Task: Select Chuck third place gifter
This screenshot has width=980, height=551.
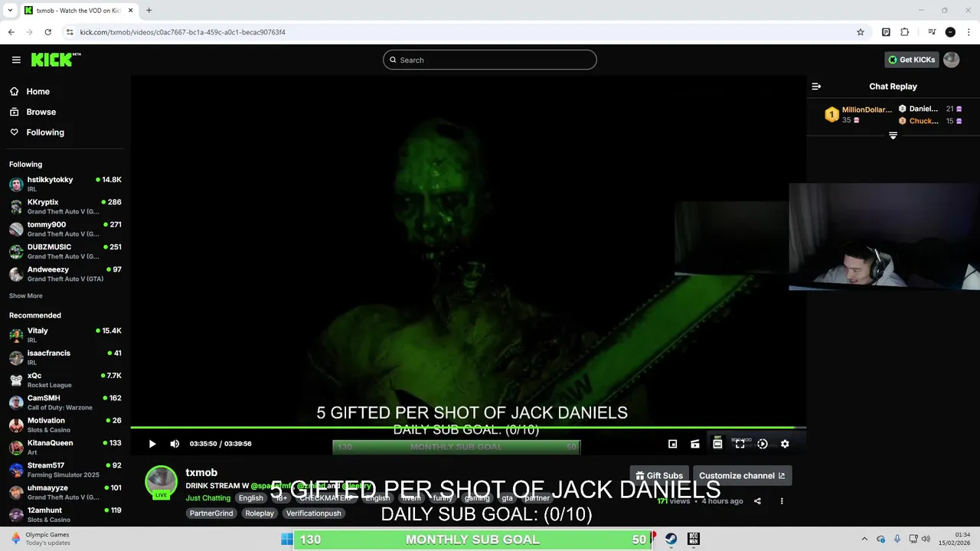Action: [x=930, y=121]
